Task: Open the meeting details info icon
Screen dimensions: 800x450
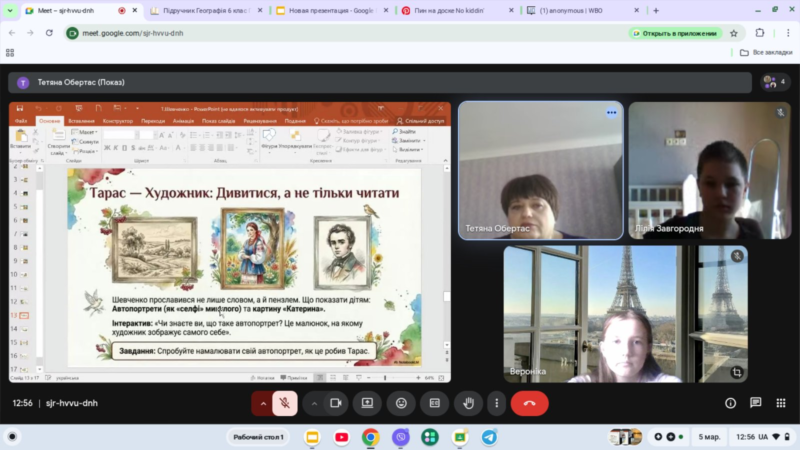Action: [730, 403]
